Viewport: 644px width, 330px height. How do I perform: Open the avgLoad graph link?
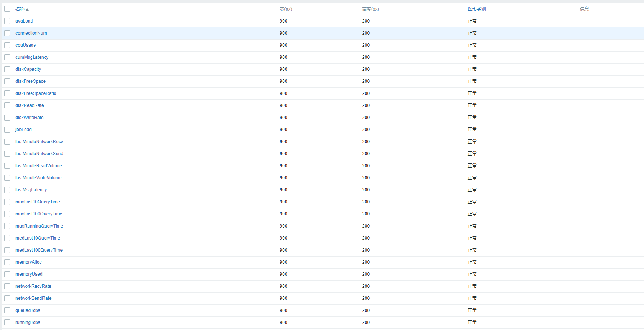(24, 21)
